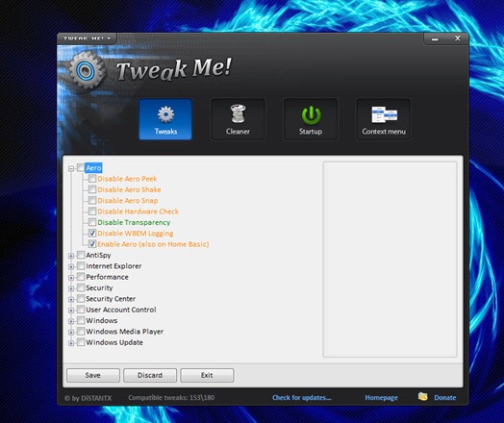This screenshot has height=423, width=504.
Task: Check the Security category checkbox
Action: pos(81,287)
